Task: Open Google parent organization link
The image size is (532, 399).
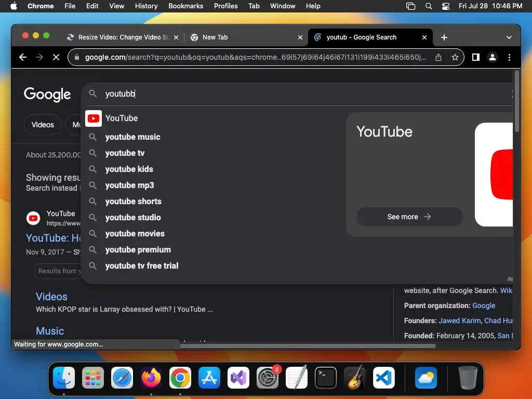Action: (x=484, y=305)
